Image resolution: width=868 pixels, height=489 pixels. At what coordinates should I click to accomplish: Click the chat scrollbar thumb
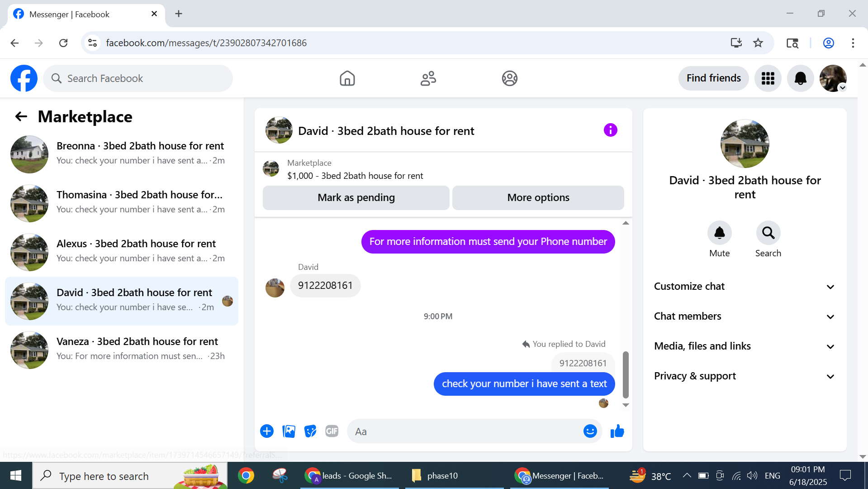[x=626, y=374]
